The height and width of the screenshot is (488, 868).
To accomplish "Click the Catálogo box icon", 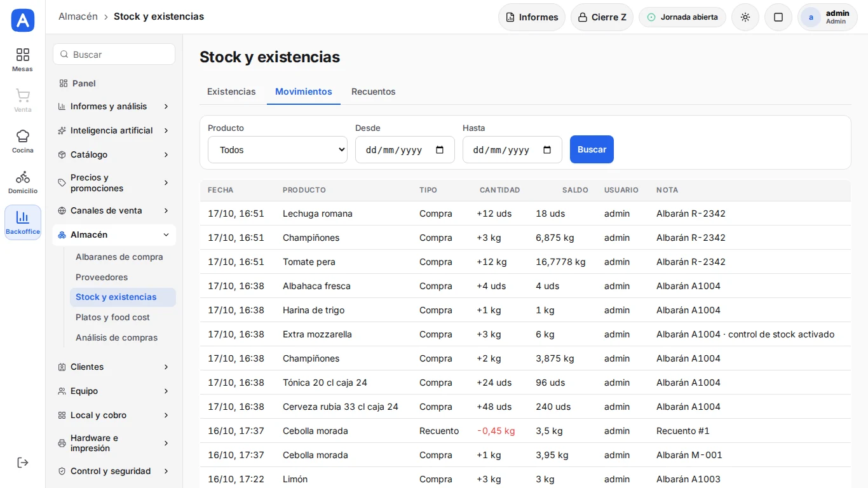I will 62,154.
